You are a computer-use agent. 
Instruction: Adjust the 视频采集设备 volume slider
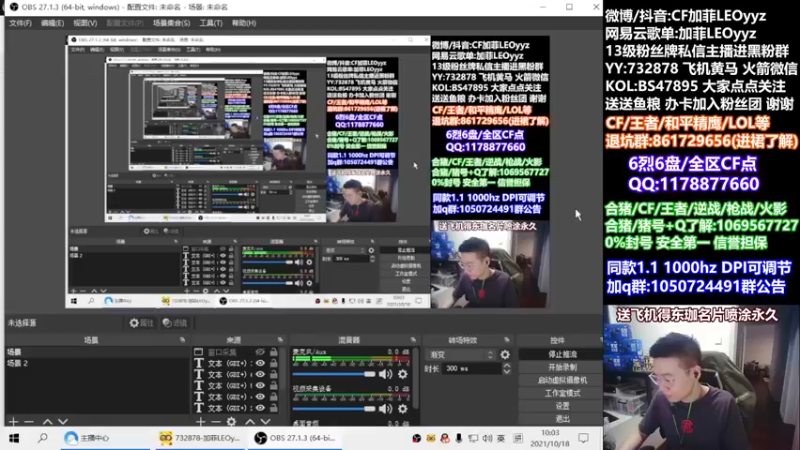(334, 409)
